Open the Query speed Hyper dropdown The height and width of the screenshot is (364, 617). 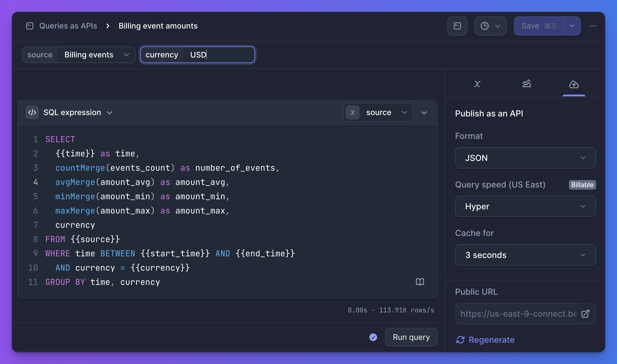[x=525, y=206]
